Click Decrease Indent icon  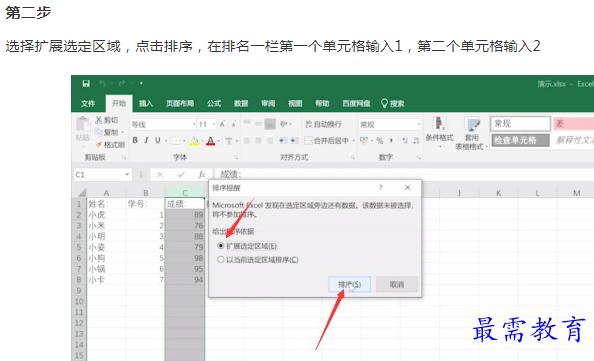coord(283,141)
